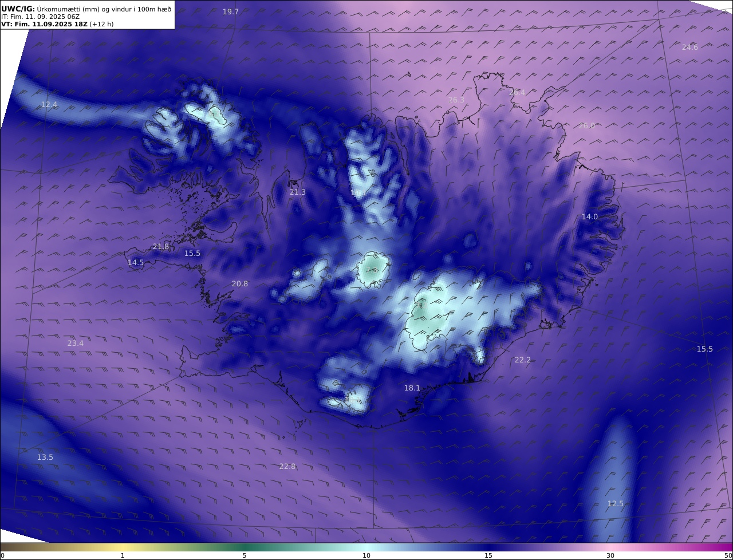Click the 15 tick label on the colour scale
Screen dimensions: 733x560
tap(488, 555)
